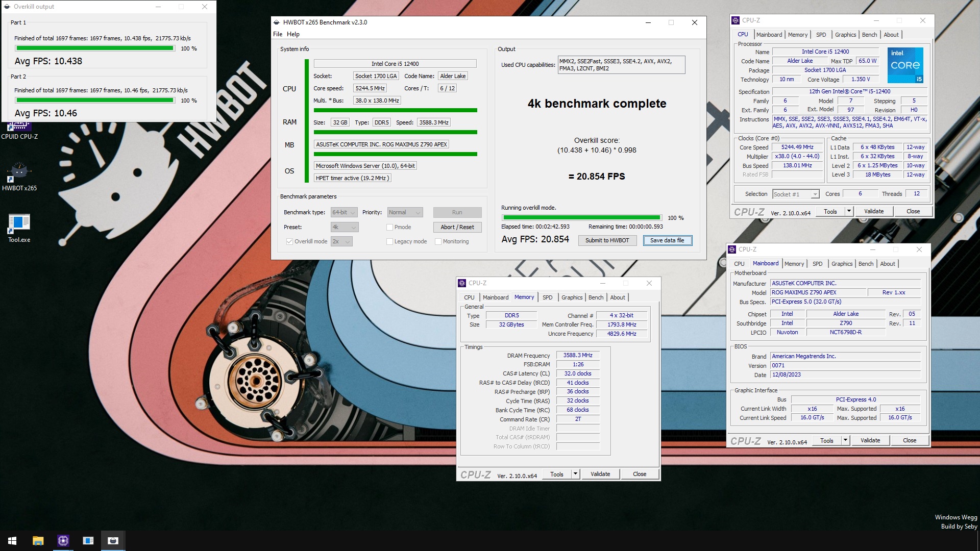This screenshot has width=980, height=551.
Task: Select the HWBOT x265 taskbar icon
Action: [113, 541]
